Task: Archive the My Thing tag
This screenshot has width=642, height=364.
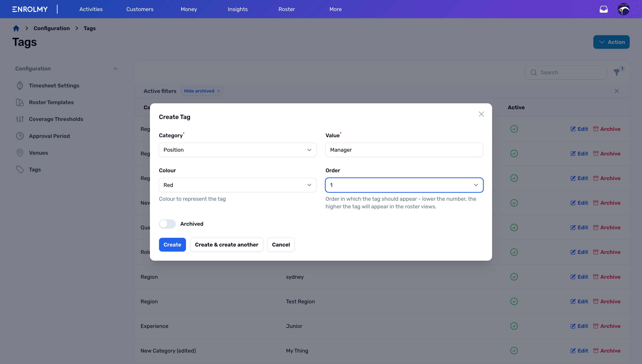Action: 607,350
